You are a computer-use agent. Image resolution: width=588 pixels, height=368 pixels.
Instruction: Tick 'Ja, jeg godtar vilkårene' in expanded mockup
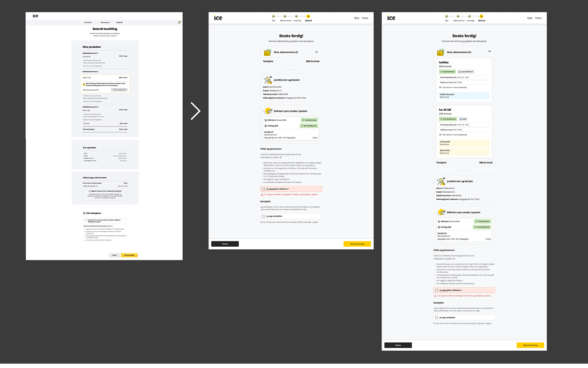437,290
